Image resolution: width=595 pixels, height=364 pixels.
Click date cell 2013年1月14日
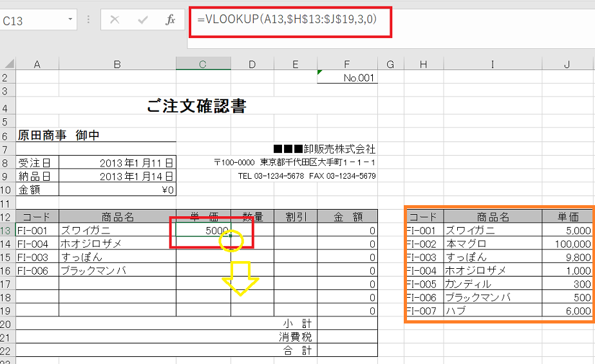[x=117, y=176]
